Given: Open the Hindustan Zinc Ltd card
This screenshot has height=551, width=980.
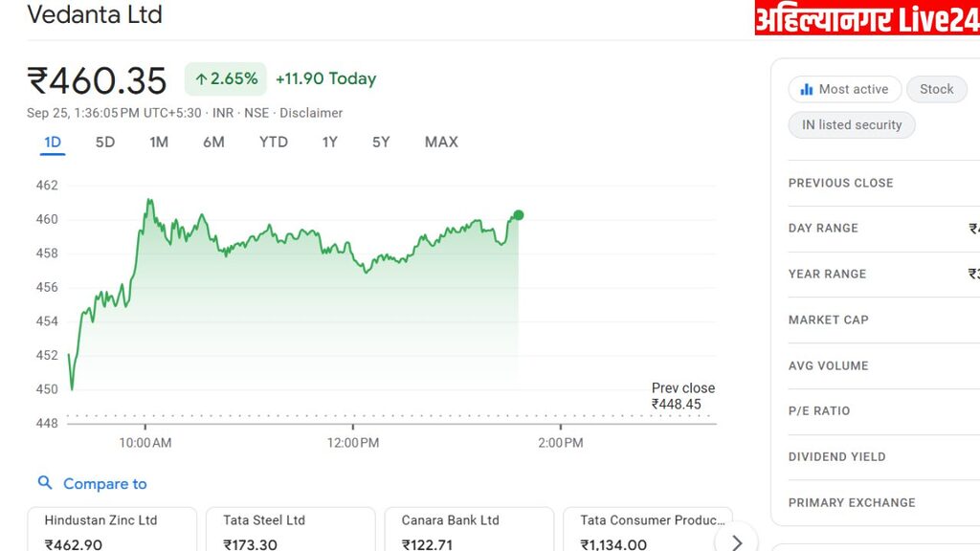Looking at the screenshot, I should [x=111, y=529].
